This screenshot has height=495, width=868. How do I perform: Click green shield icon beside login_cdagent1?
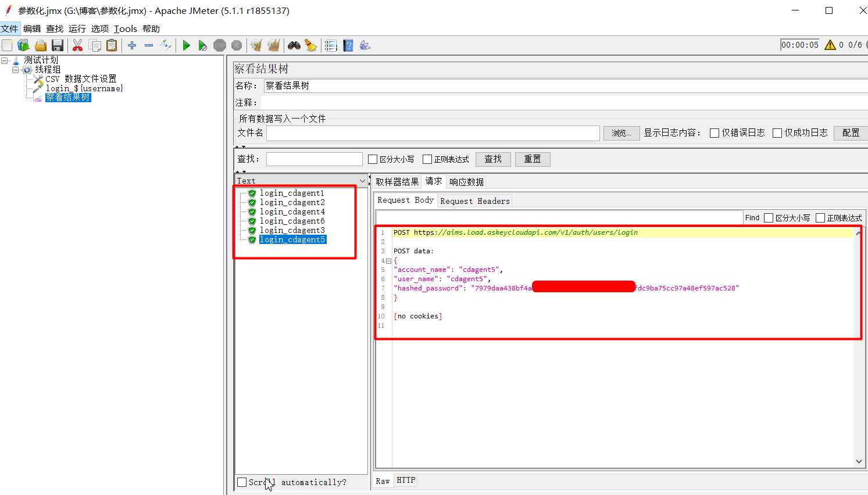[252, 193]
